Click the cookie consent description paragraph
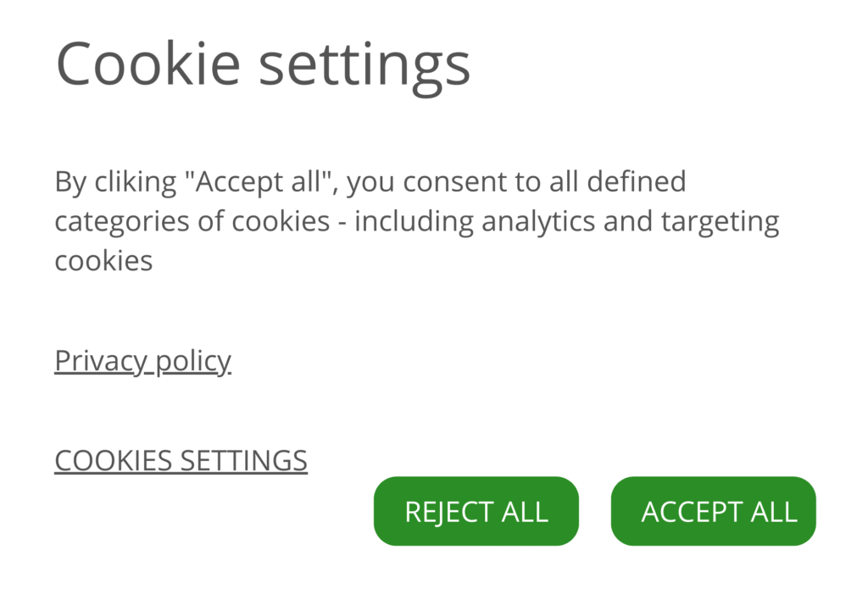Image resolution: width=868 pixels, height=600 pixels. pyautogui.click(x=415, y=221)
